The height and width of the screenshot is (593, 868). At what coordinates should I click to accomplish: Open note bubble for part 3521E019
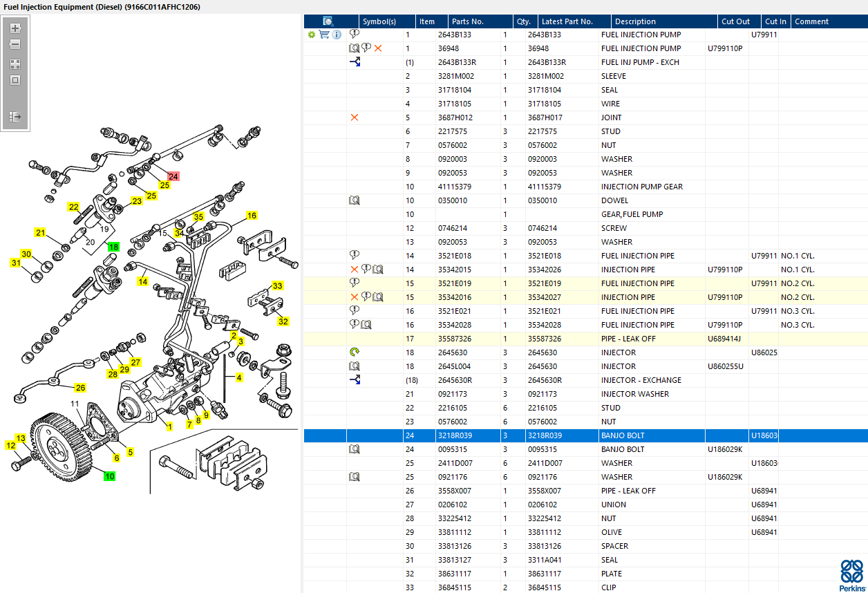(x=355, y=283)
